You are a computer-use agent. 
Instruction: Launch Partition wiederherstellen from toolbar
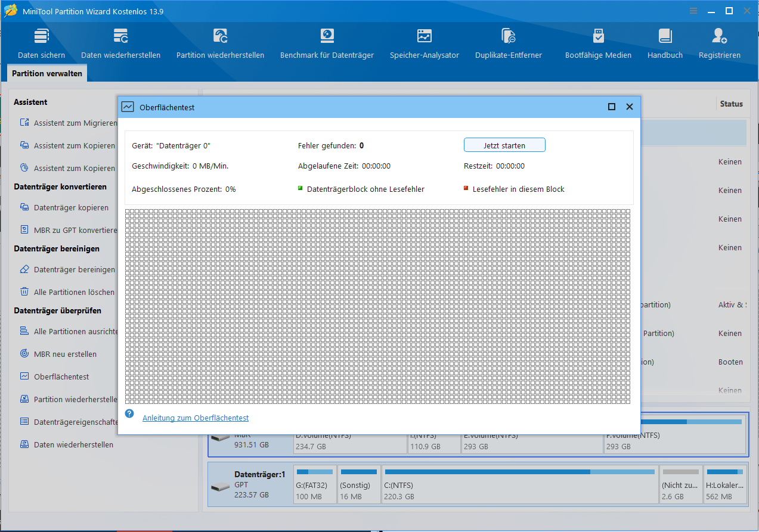220,44
